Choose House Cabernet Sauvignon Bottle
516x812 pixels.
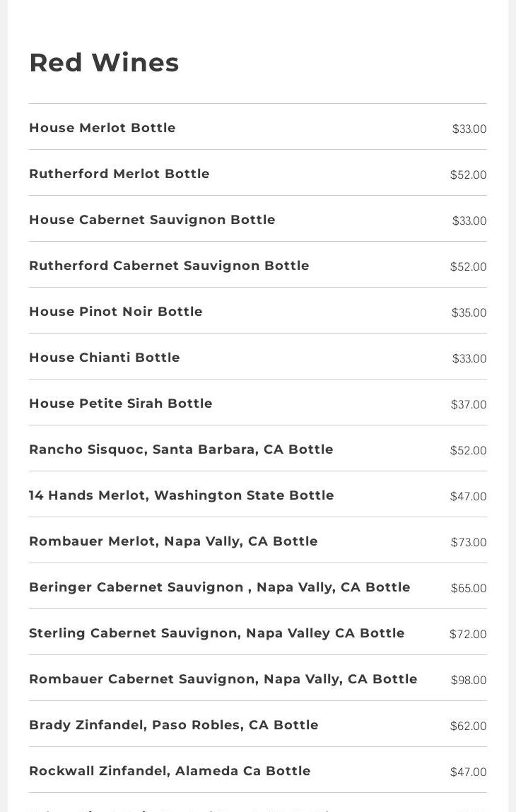(x=152, y=220)
